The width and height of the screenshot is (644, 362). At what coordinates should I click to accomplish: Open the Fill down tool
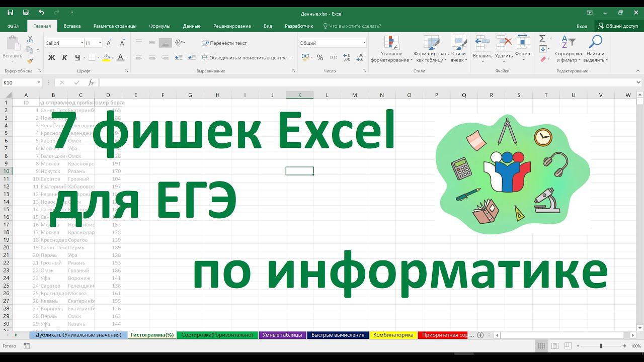(543, 49)
